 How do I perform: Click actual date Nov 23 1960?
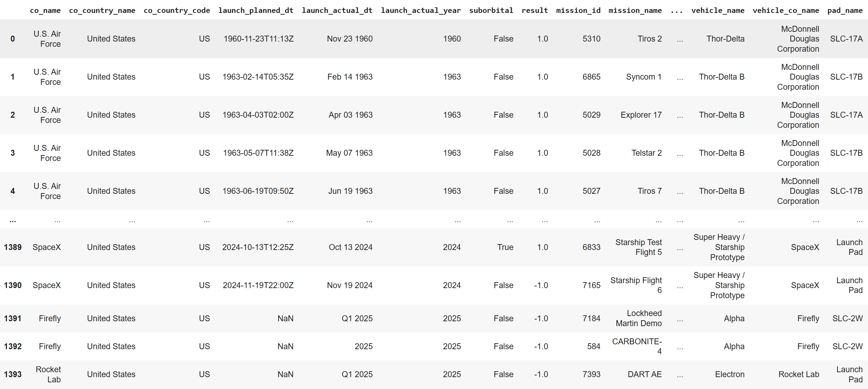pos(350,39)
